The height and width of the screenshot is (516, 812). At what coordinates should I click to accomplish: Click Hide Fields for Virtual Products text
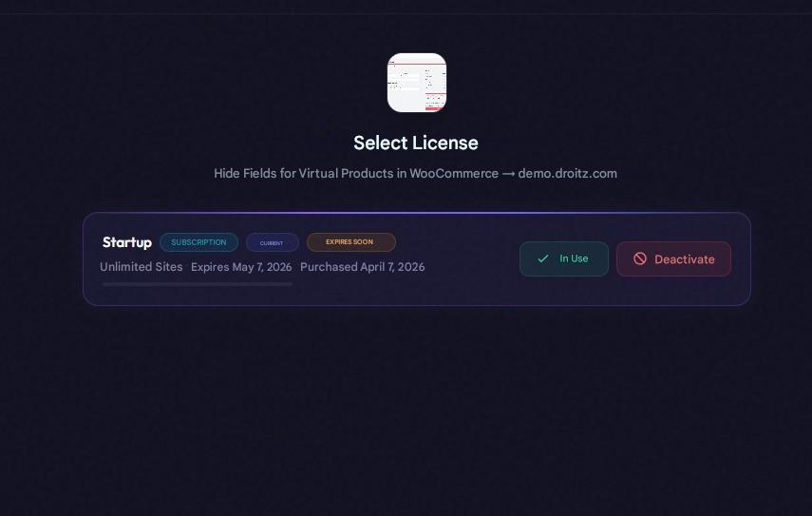tap(304, 174)
